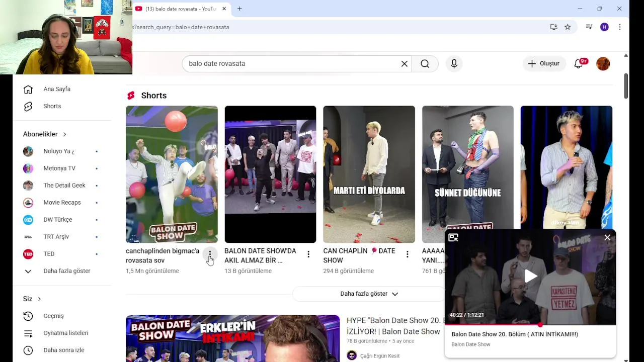Open the Siz section
The height and width of the screenshot is (362, 644).
(x=32, y=299)
